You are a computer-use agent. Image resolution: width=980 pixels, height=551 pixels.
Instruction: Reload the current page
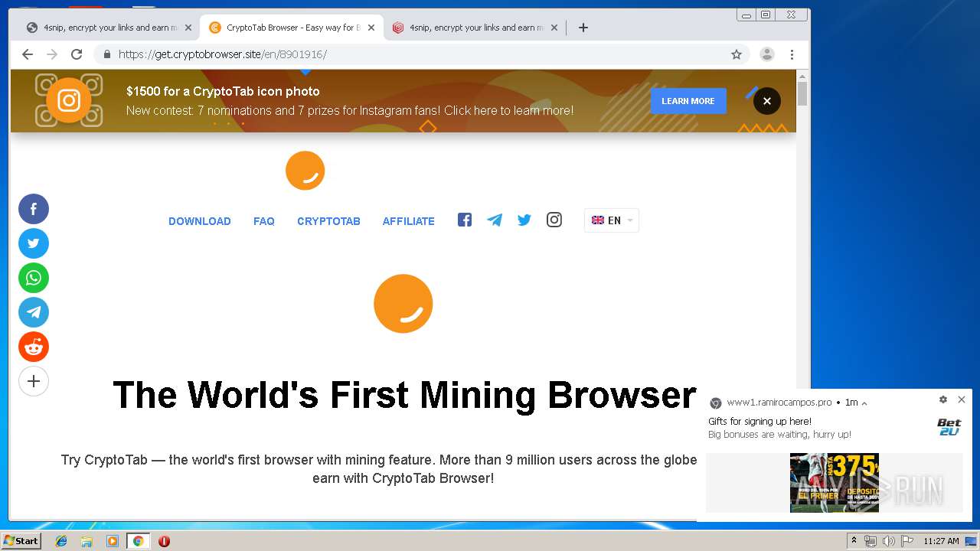click(77, 54)
